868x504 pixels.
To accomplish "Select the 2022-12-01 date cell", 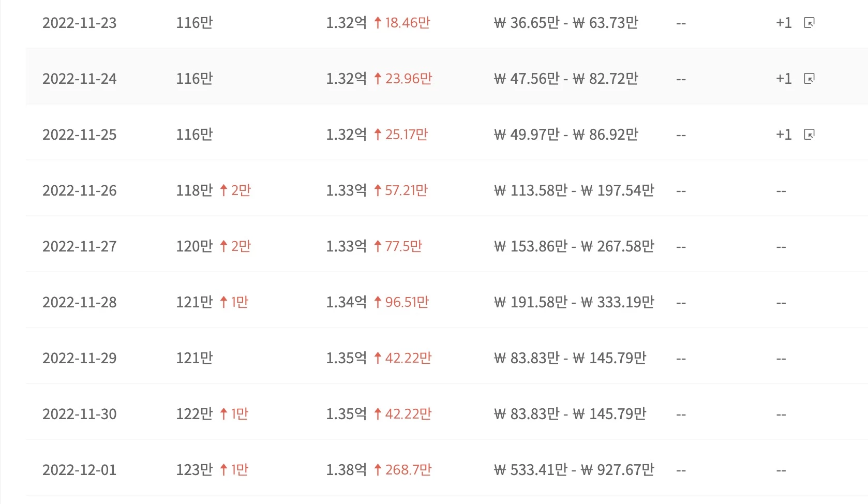I will click(x=80, y=470).
